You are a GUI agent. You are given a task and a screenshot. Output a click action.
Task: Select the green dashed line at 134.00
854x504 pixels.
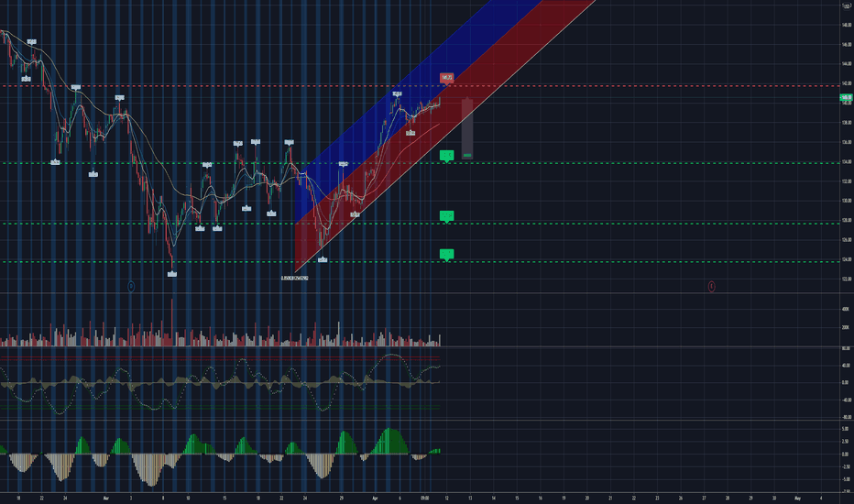point(420,163)
